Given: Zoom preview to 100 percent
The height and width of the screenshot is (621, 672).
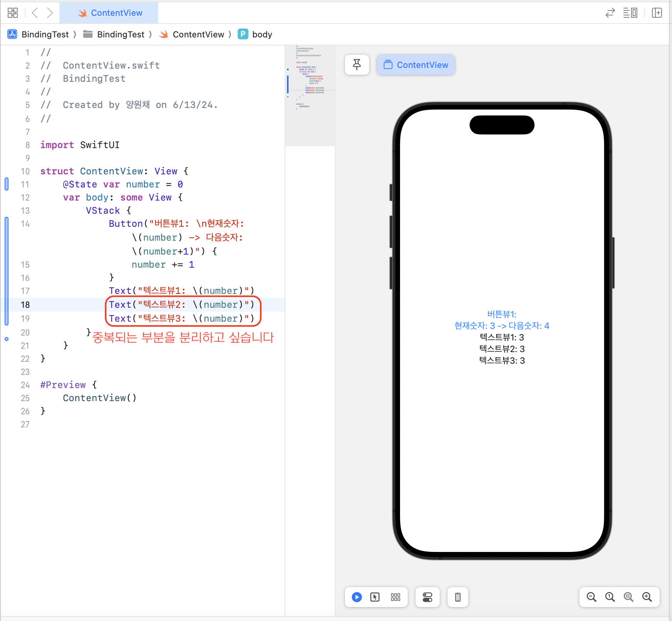Looking at the screenshot, I should pos(610,597).
